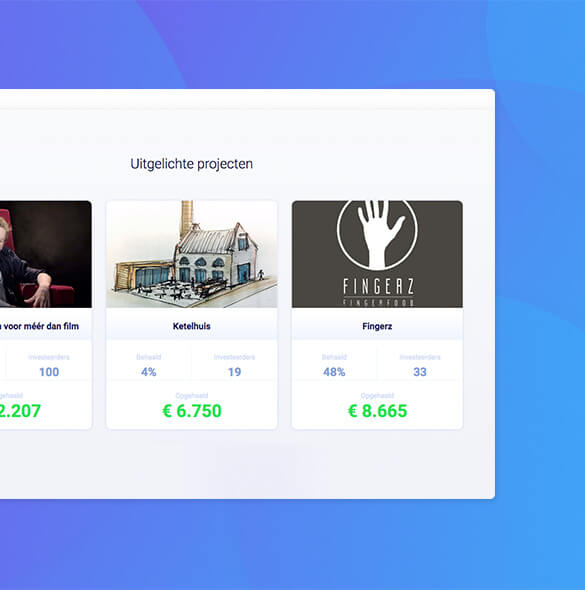Click the Investeerders label on Fingerz card
The width and height of the screenshot is (585, 590).
420,357
